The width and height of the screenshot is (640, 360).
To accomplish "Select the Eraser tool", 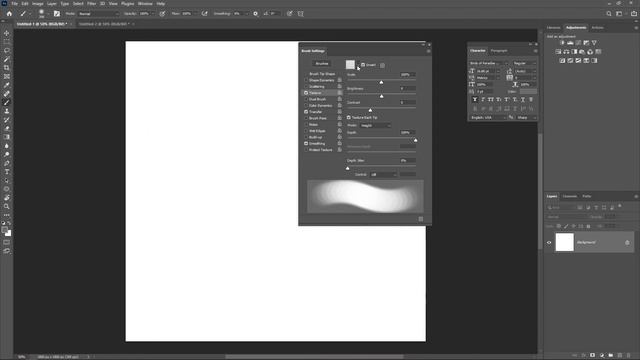I will pos(7,128).
